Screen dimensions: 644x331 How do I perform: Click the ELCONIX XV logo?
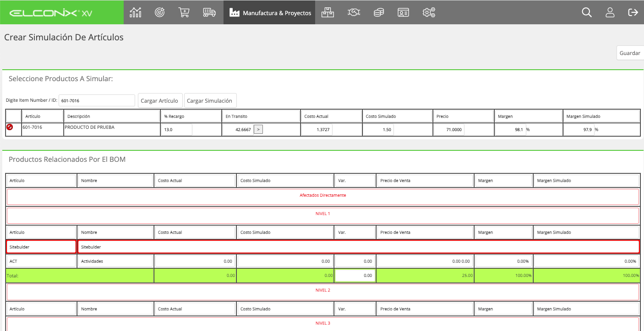point(51,13)
